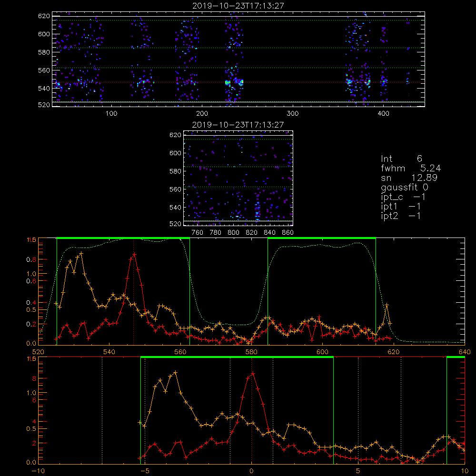
Task: Click the timestamp title above the small middle image
Action: pyautogui.click(x=238, y=125)
